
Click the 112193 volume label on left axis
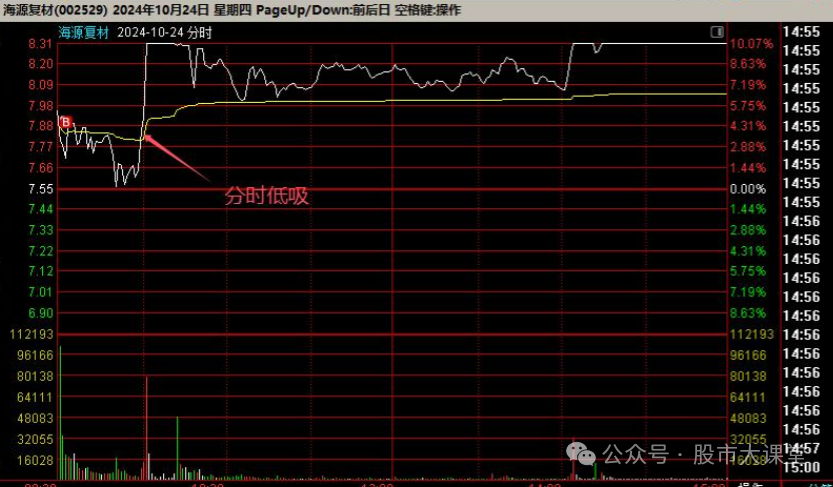click(x=30, y=334)
